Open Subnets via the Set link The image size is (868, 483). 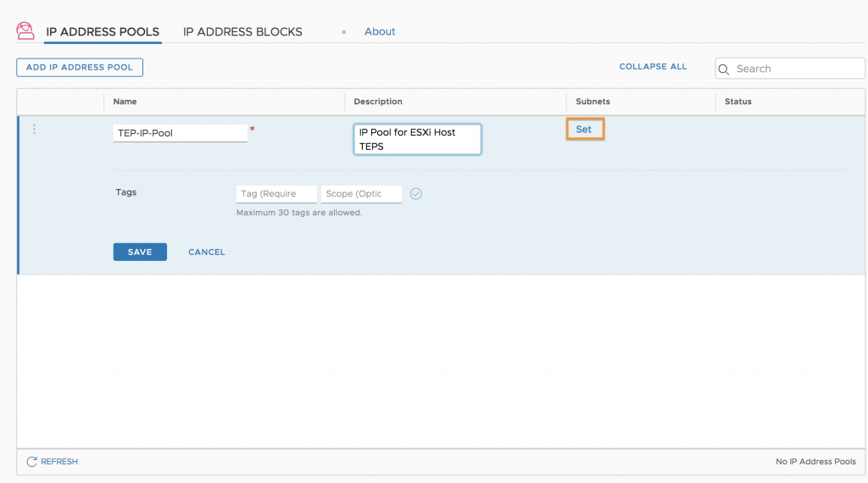pyautogui.click(x=584, y=129)
